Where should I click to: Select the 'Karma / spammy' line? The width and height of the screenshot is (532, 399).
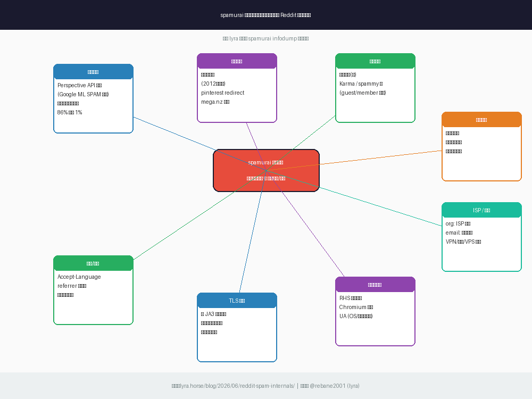point(361,84)
